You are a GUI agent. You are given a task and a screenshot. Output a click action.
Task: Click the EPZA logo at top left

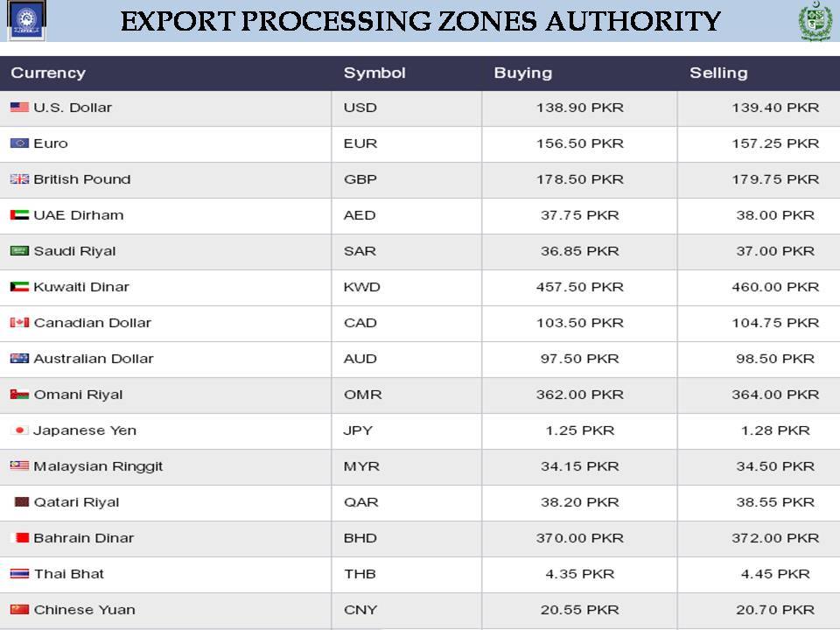[26, 20]
